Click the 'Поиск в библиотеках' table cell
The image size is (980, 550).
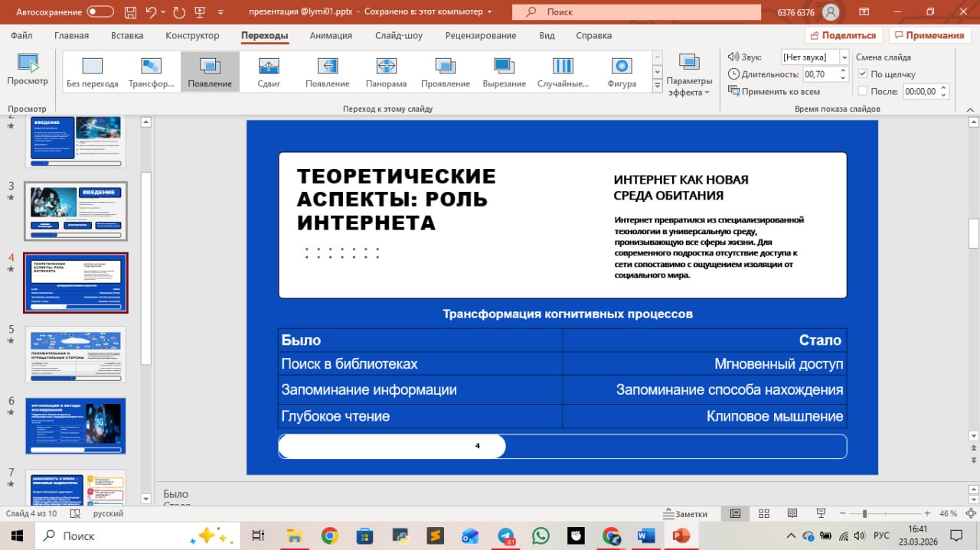pos(420,363)
